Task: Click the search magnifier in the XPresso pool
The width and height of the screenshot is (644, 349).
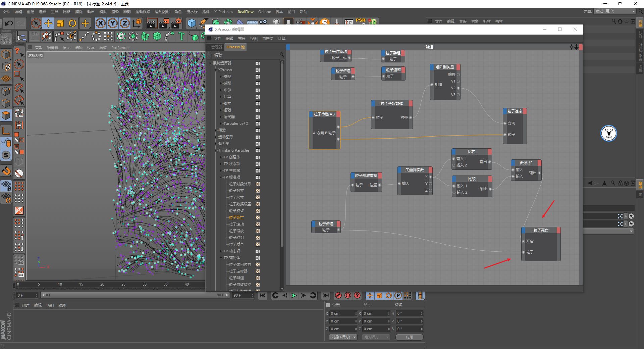Action: pyautogui.click(x=282, y=54)
